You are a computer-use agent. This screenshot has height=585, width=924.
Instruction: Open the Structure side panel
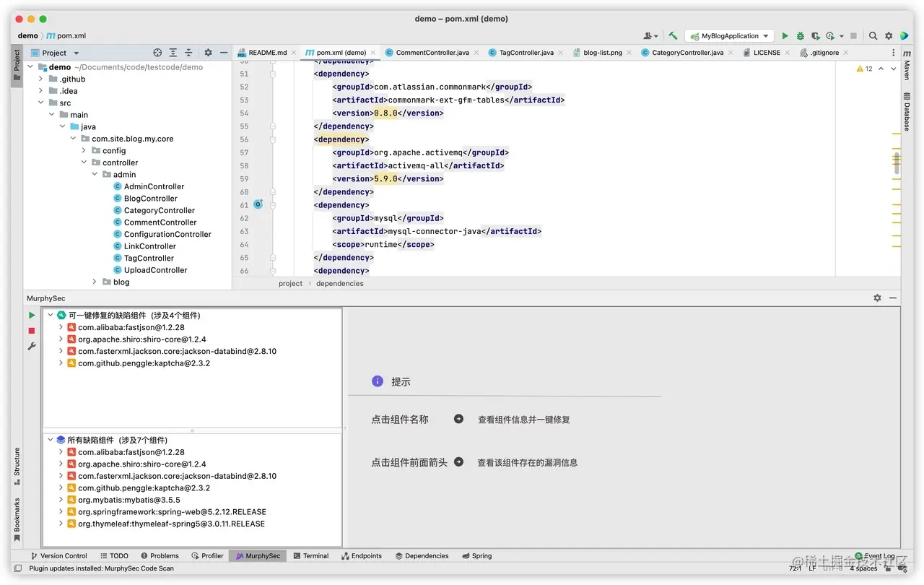coord(17,466)
